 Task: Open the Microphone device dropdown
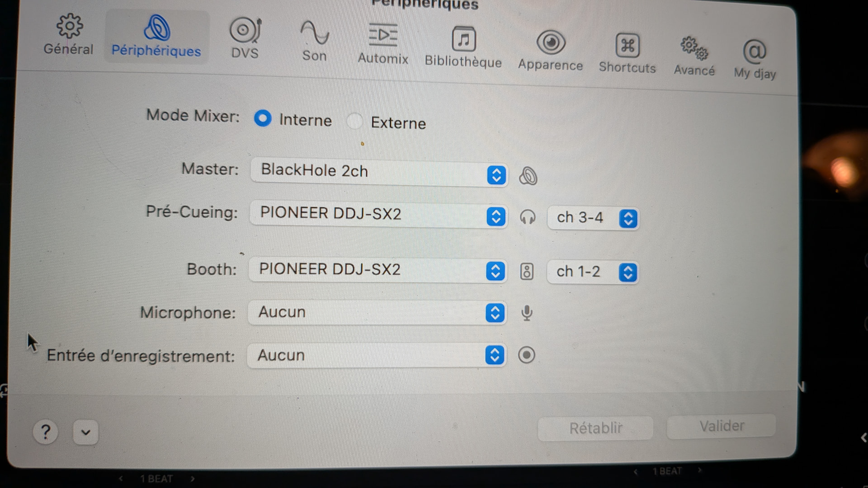(x=377, y=313)
